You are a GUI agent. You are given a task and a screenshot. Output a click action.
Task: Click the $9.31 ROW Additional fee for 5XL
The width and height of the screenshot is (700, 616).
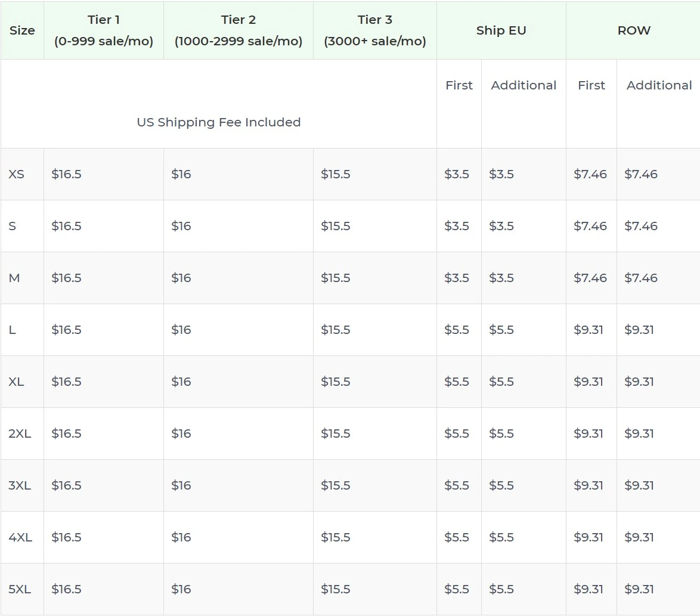click(x=640, y=589)
